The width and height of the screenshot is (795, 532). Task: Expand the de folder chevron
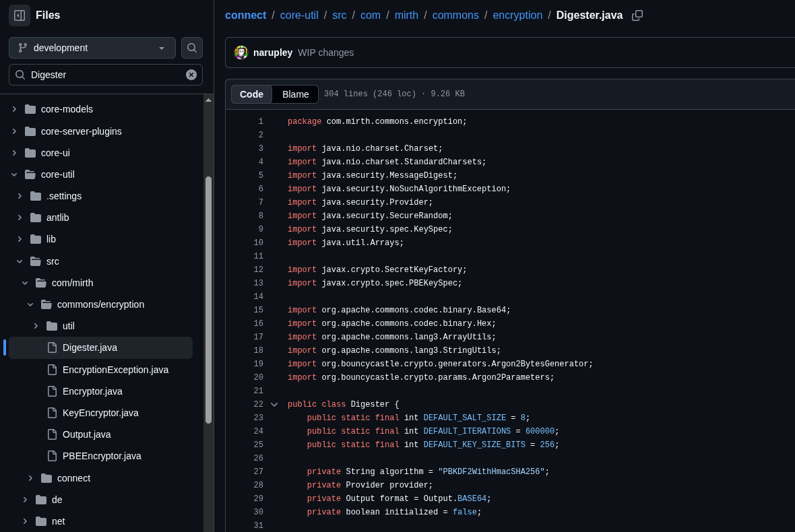25,500
